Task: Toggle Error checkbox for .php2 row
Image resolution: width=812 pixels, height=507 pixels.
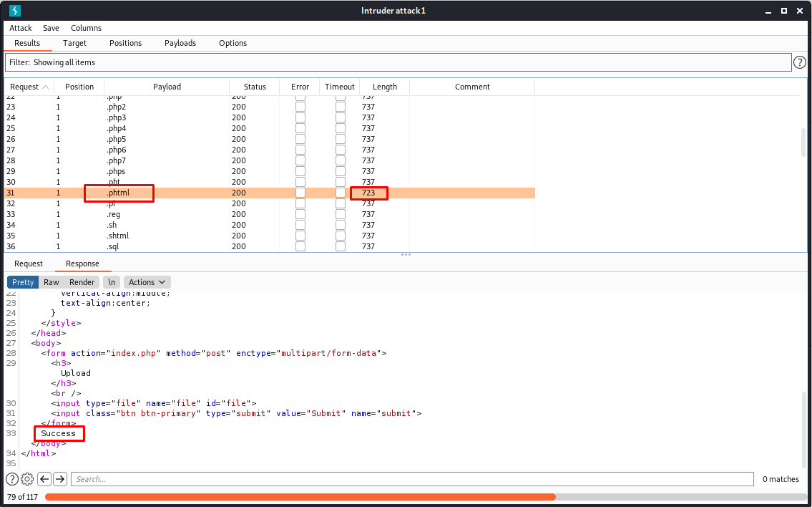Action: click(x=300, y=107)
